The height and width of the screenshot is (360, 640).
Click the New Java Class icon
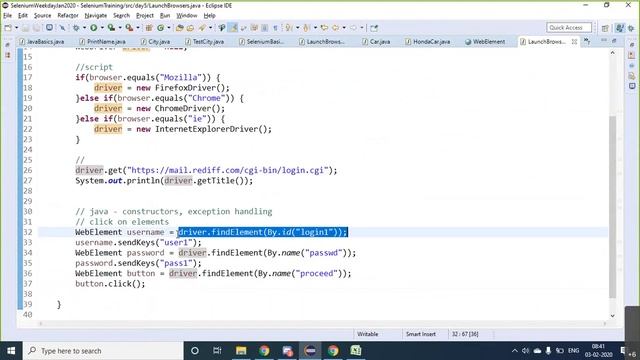[161, 28]
